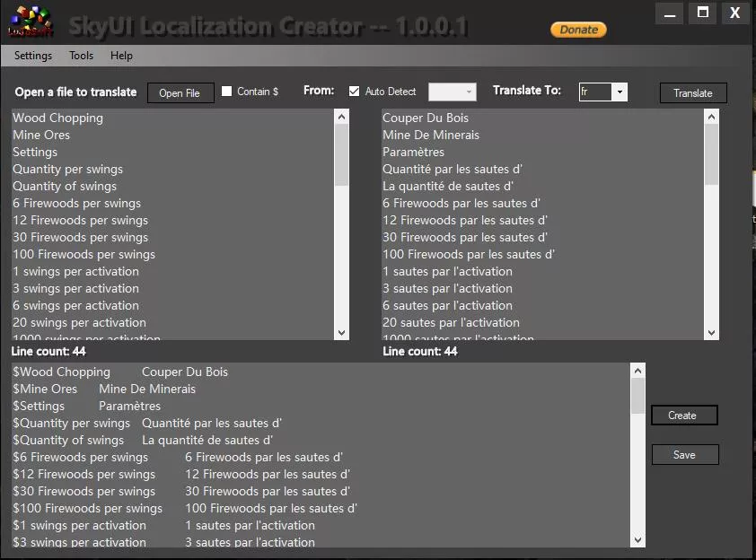The image size is (756, 560).
Task: Click the Translate button
Action: [693, 93]
